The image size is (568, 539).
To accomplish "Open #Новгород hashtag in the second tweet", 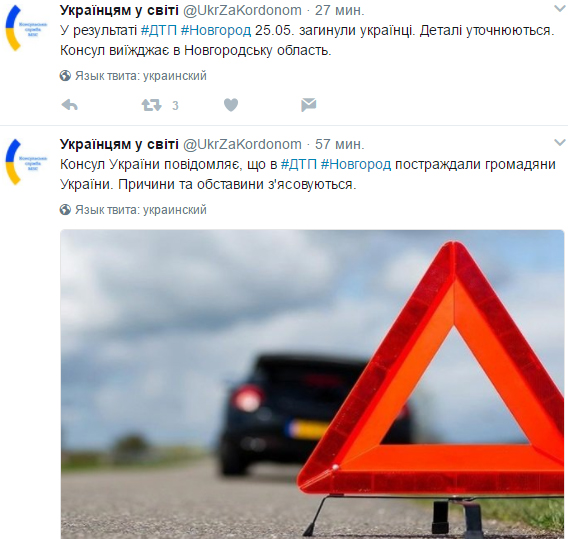I will (356, 164).
